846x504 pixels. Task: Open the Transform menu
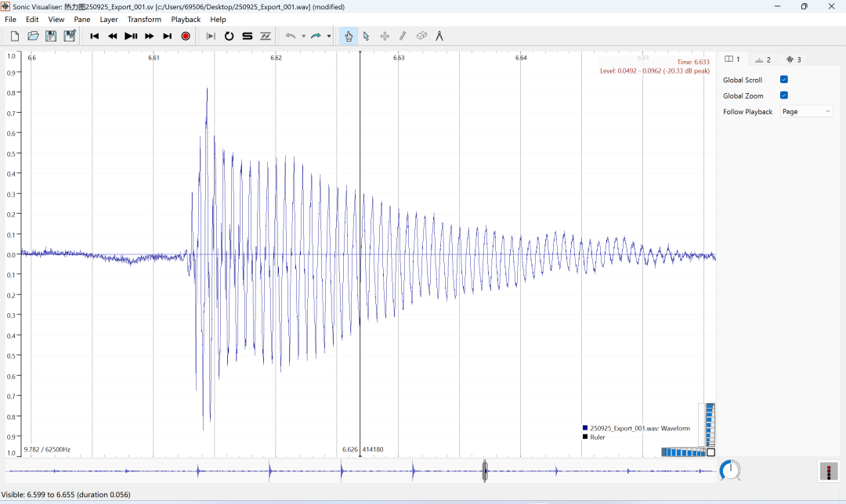point(144,20)
